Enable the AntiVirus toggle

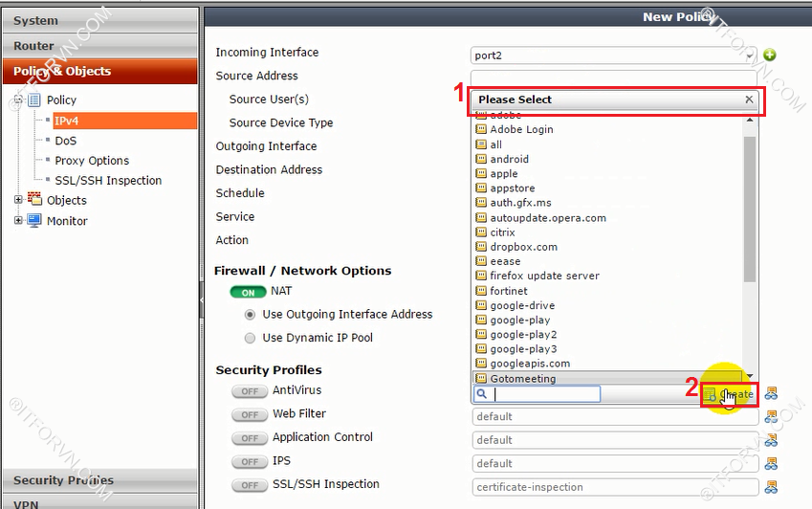click(x=249, y=391)
